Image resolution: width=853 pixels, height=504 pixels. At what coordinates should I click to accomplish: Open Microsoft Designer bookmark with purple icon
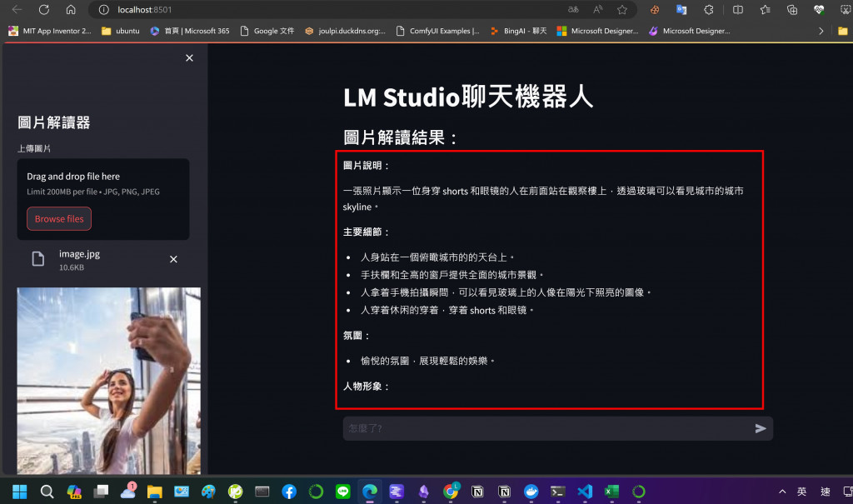coord(689,31)
